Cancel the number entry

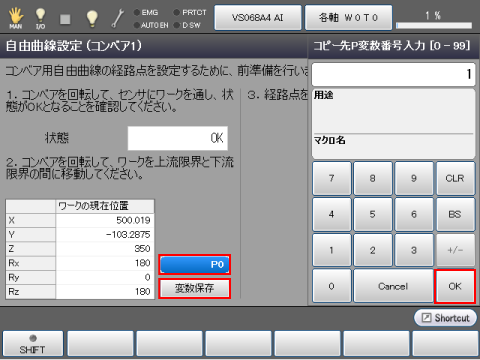click(393, 286)
